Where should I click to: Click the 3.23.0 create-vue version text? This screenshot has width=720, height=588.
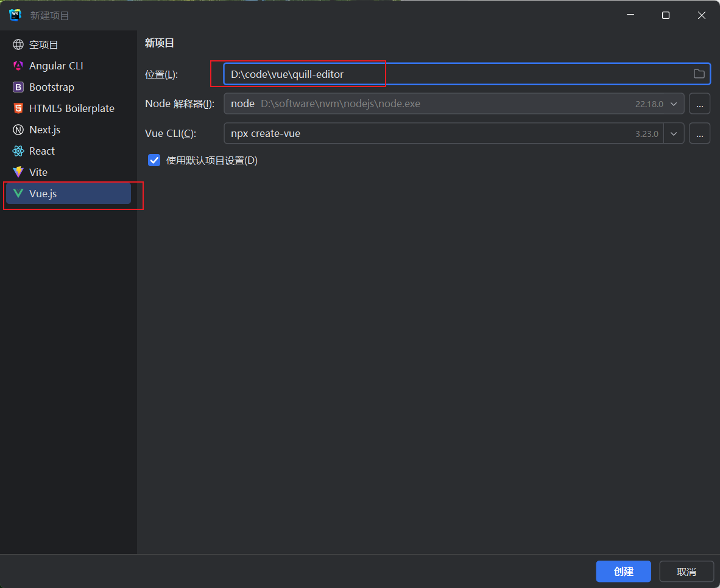pos(646,134)
